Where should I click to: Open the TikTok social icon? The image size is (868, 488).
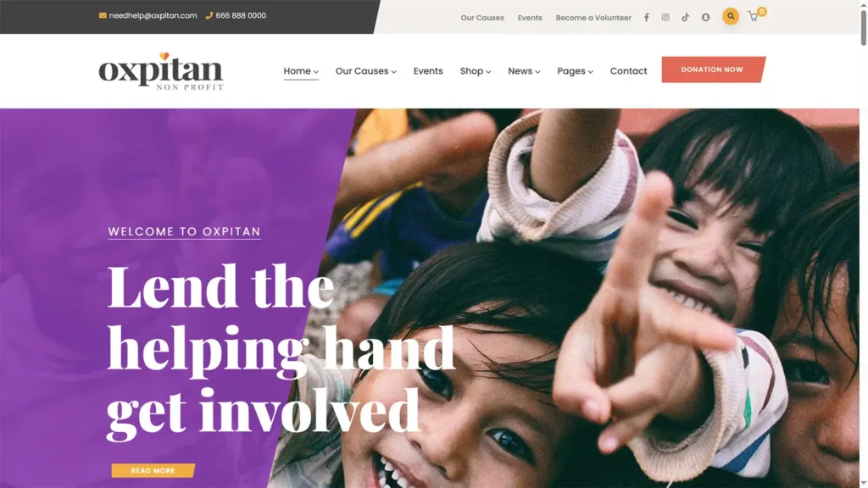tap(685, 17)
